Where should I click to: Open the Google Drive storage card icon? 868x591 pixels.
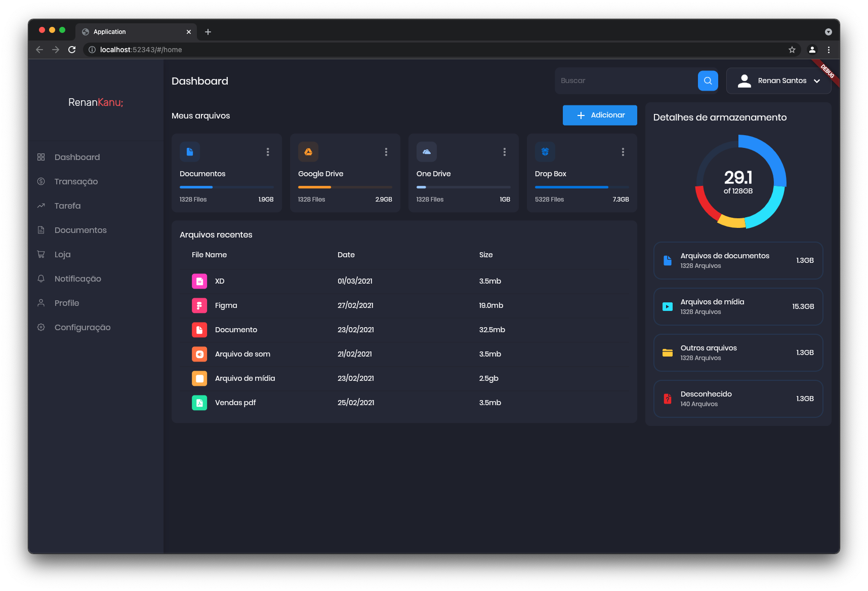coord(308,151)
